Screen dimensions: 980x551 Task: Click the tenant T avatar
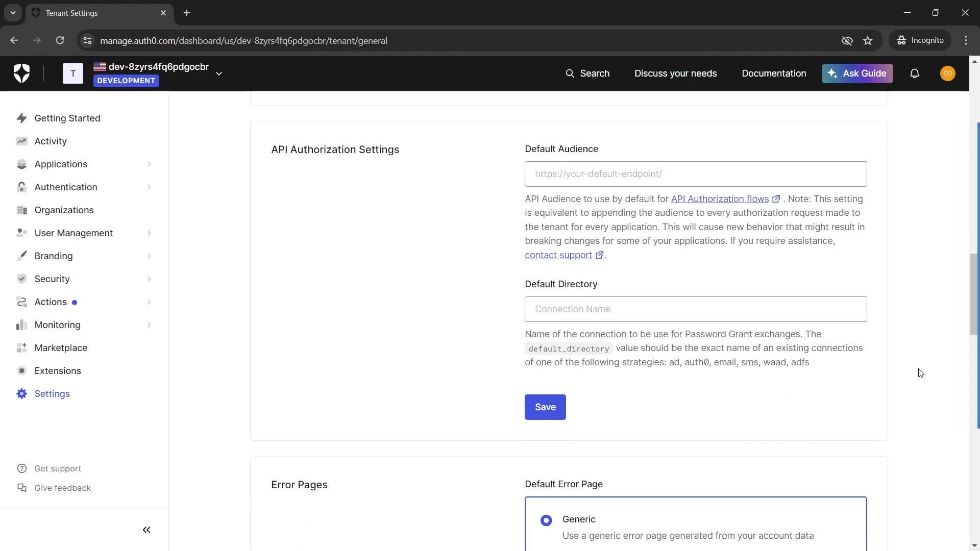(x=73, y=73)
